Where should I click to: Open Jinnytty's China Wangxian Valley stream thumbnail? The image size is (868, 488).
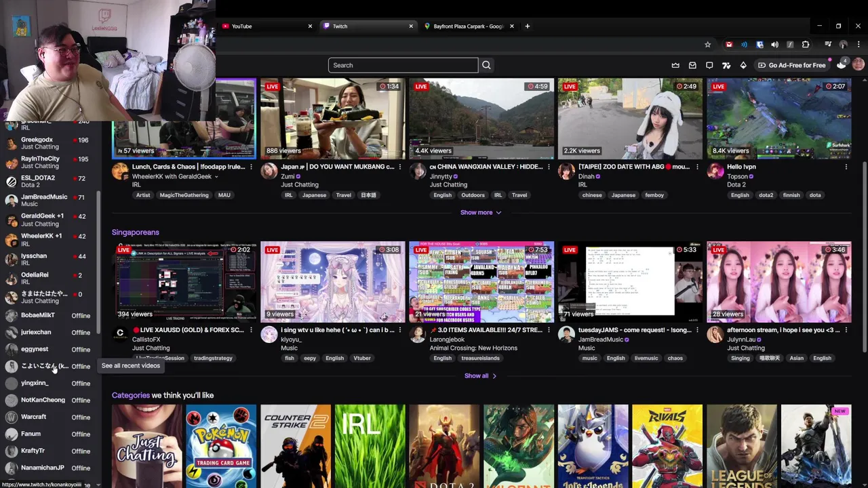click(481, 119)
